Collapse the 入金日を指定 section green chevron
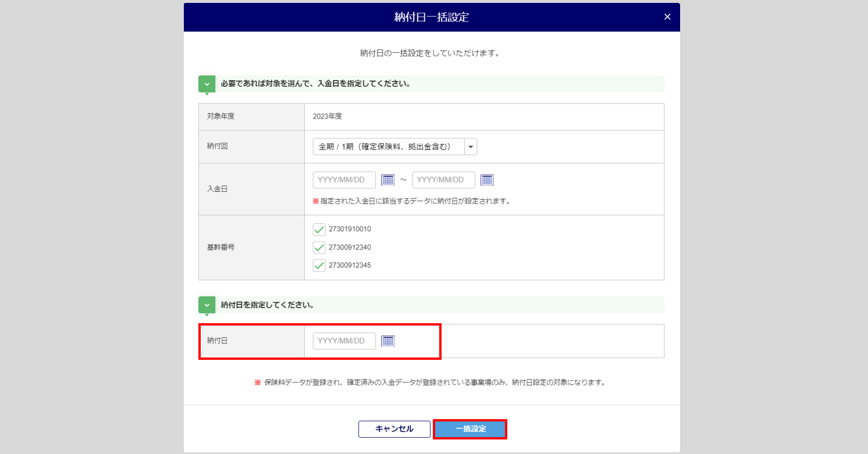868x454 pixels. (207, 84)
